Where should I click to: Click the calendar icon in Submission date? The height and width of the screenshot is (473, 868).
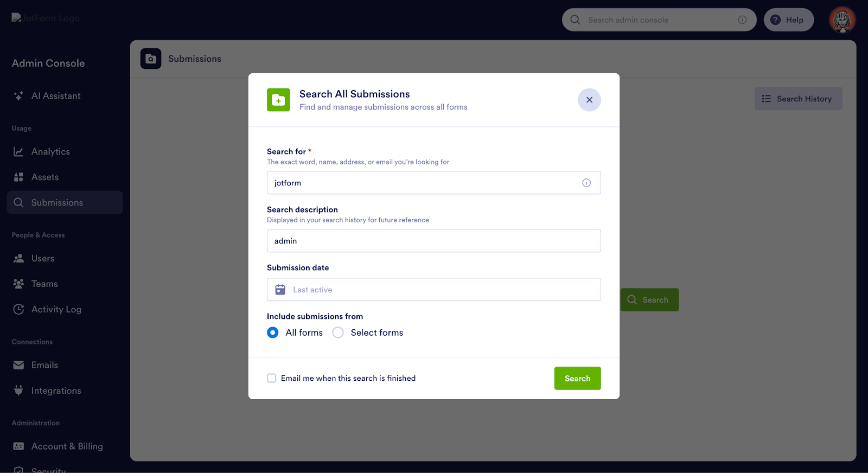point(280,290)
